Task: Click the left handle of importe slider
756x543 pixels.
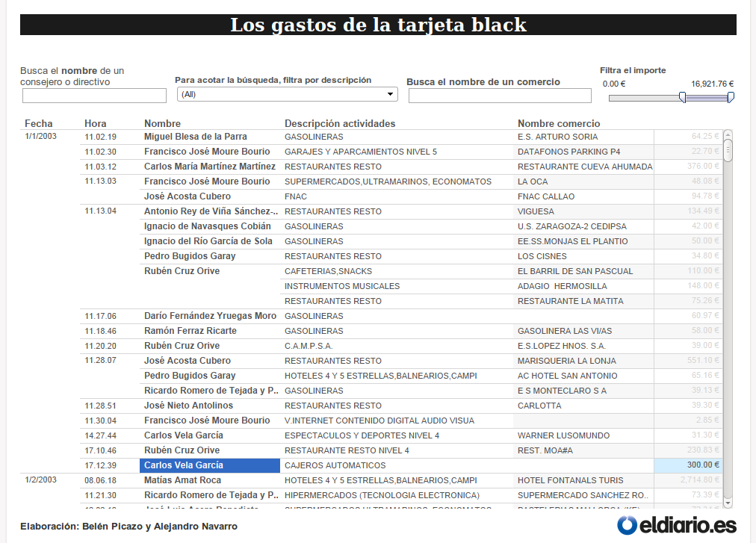Action: click(x=682, y=97)
